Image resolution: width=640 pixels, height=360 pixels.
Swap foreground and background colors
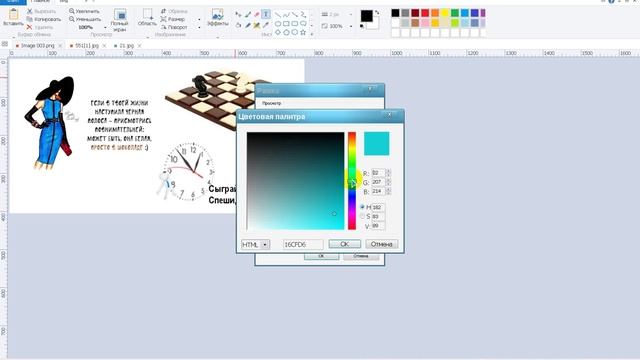(x=376, y=12)
